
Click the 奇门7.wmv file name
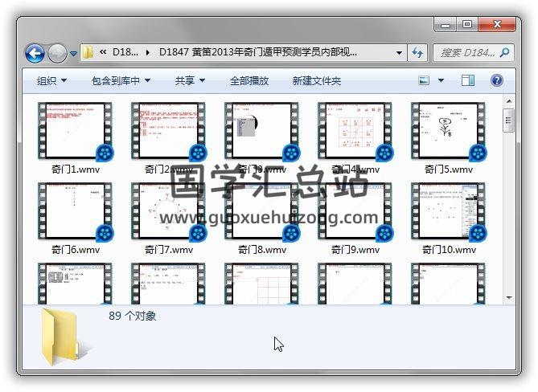click(169, 250)
